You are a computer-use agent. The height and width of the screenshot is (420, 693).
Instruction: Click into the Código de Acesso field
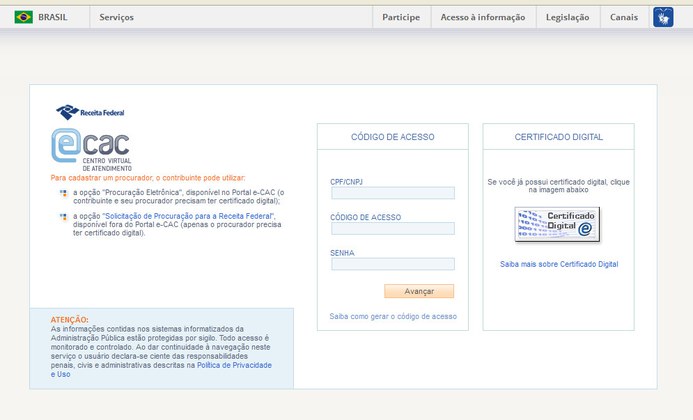pyautogui.click(x=392, y=229)
